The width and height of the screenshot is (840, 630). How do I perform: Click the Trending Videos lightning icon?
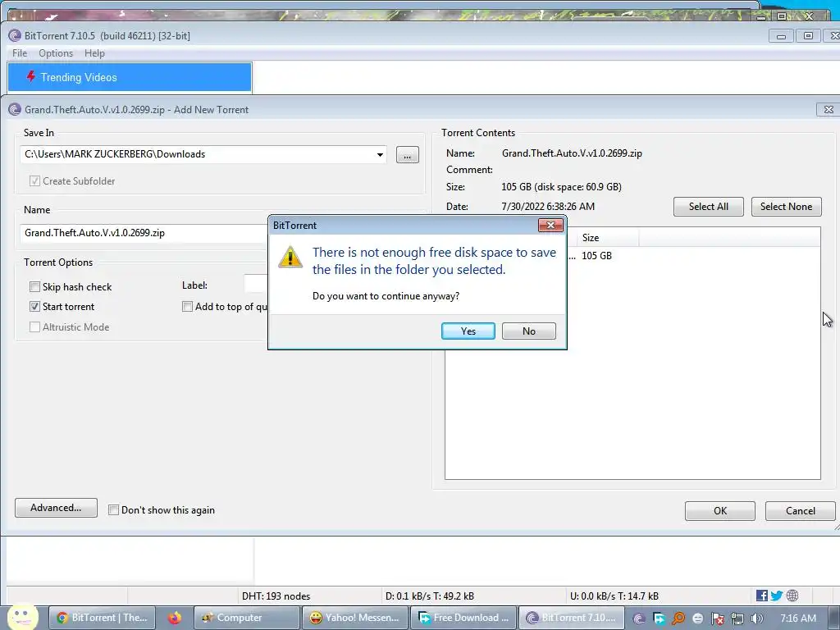31,76
